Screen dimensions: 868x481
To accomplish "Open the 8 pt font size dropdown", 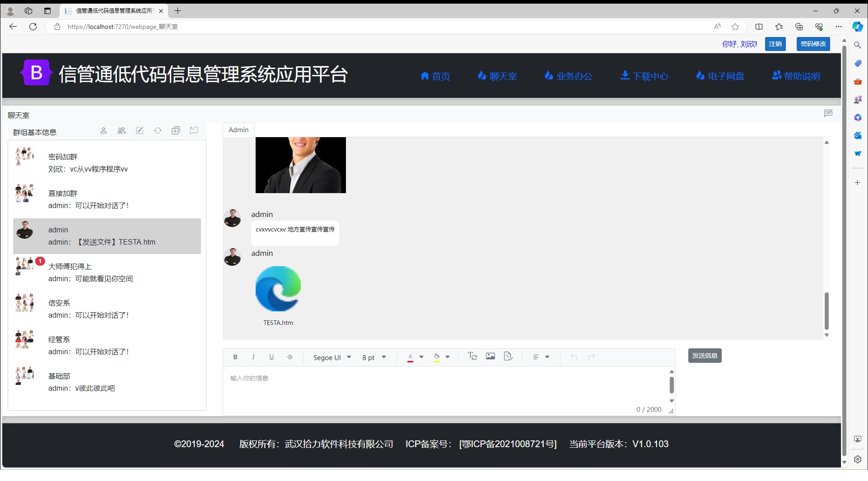I will (373, 357).
